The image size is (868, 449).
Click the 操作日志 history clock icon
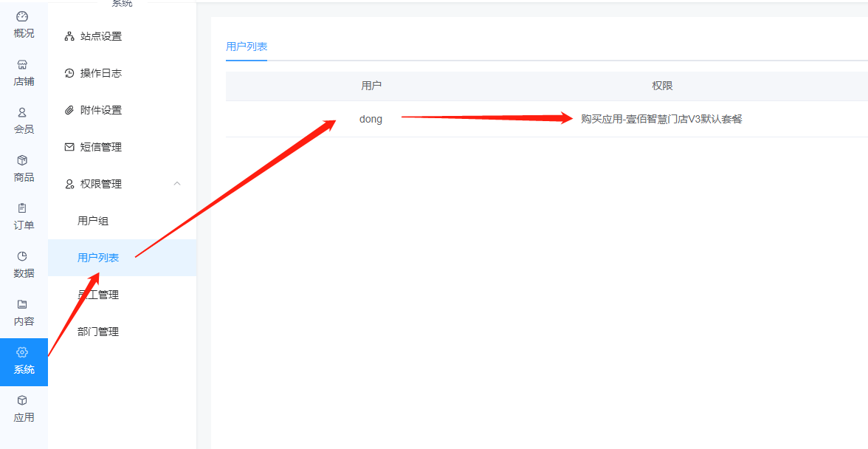point(69,73)
